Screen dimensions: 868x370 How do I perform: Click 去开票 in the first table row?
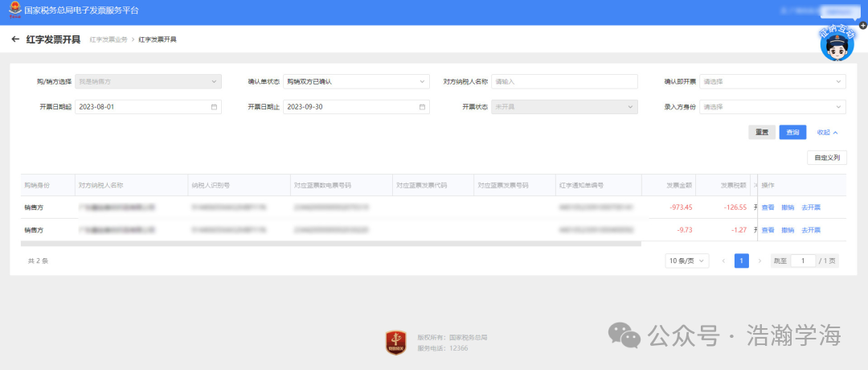click(811, 208)
